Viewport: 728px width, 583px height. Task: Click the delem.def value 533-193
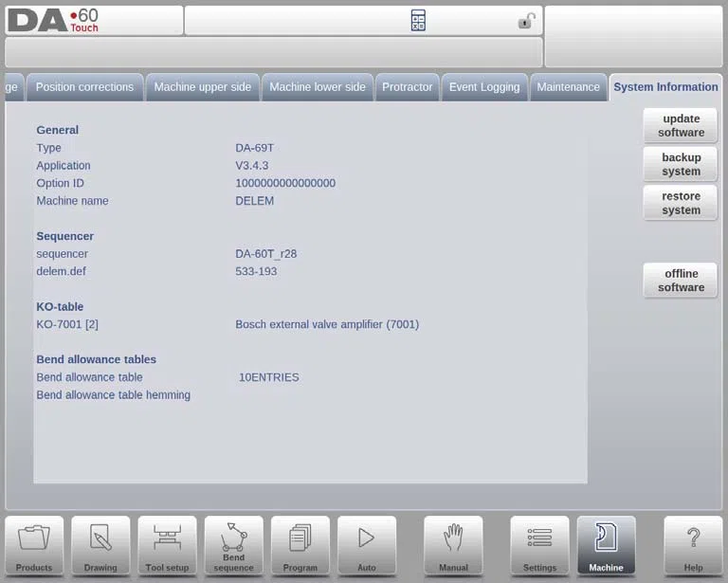[256, 271]
